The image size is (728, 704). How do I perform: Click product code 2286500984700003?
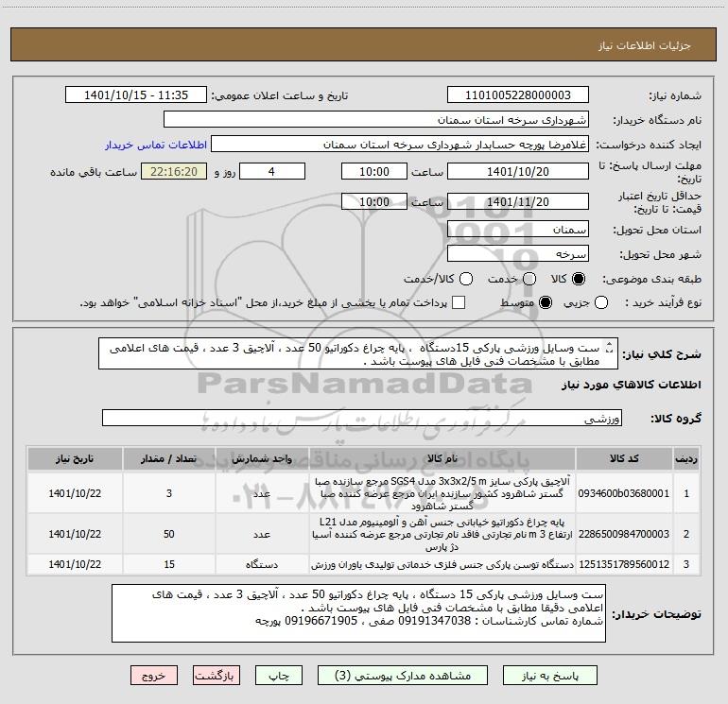(624, 534)
